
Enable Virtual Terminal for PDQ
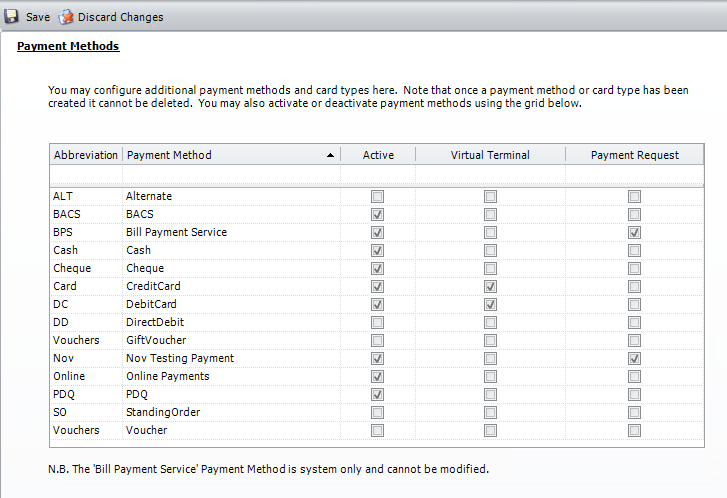(x=490, y=395)
